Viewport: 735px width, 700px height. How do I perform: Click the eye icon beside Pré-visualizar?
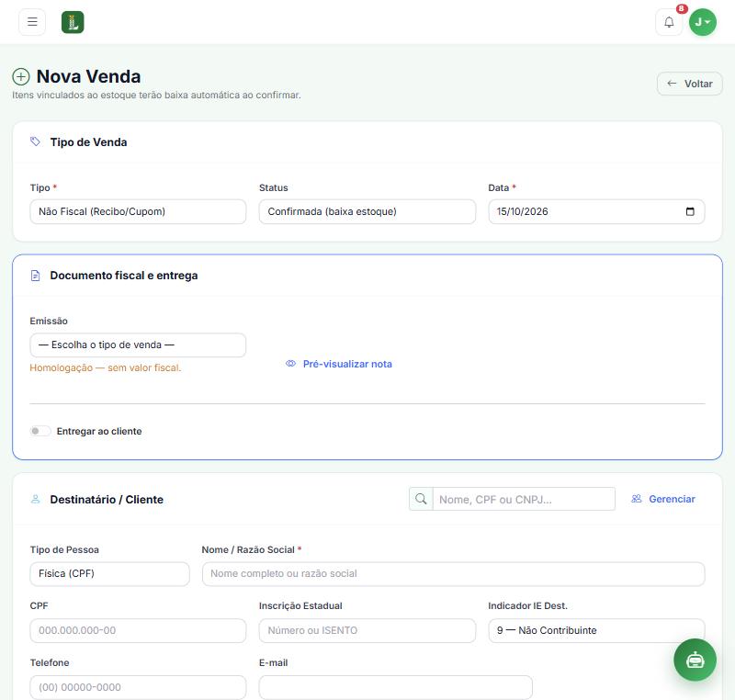click(290, 364)
